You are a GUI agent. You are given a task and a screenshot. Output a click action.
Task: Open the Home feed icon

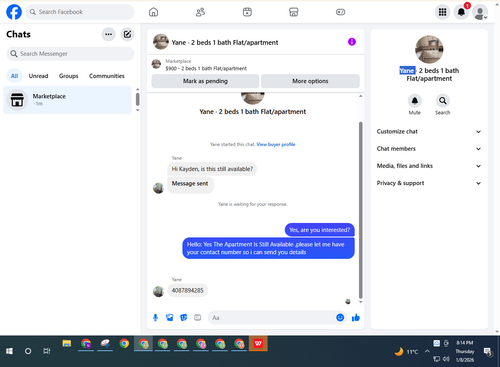[x=153, y=12]
